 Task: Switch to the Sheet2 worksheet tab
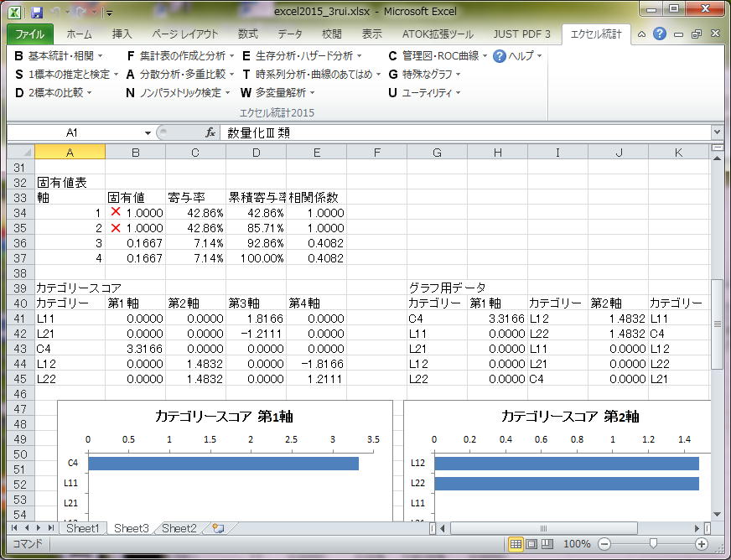click(179, 528)
